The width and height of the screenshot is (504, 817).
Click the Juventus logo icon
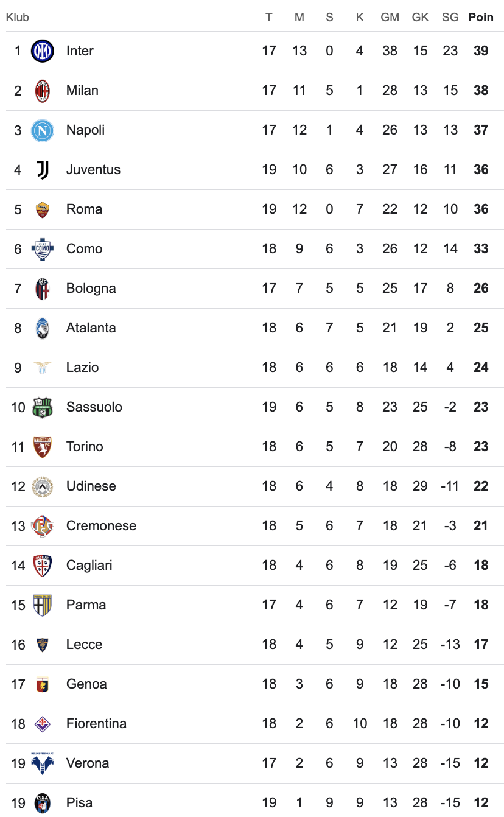tap(43, 170)
